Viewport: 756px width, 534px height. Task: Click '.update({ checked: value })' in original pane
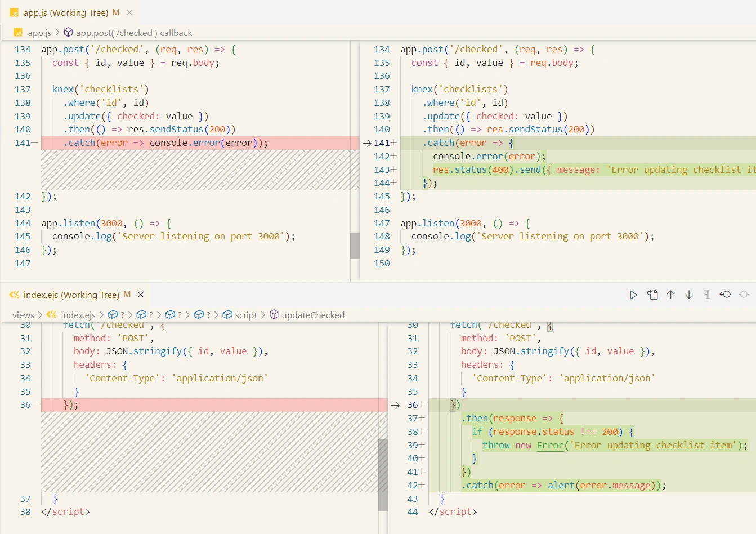click(x=136, y=117)
